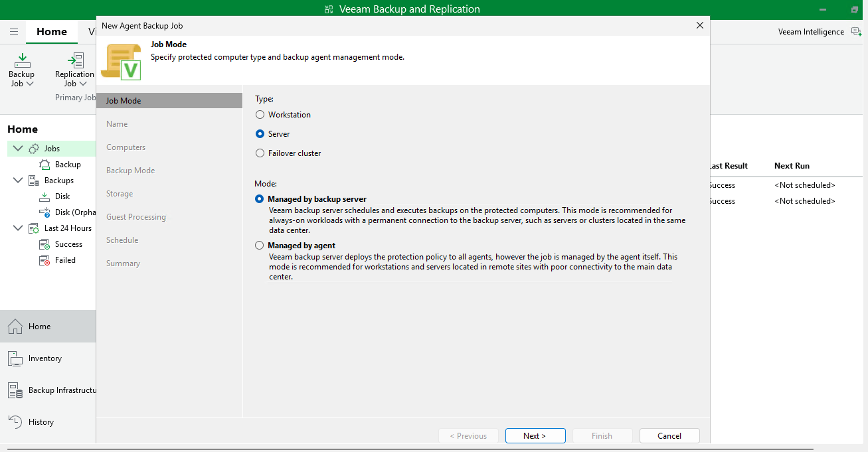Click the Veeam Intelligence icon
This screenshot has width=868, height=452.
pos(856,32)
